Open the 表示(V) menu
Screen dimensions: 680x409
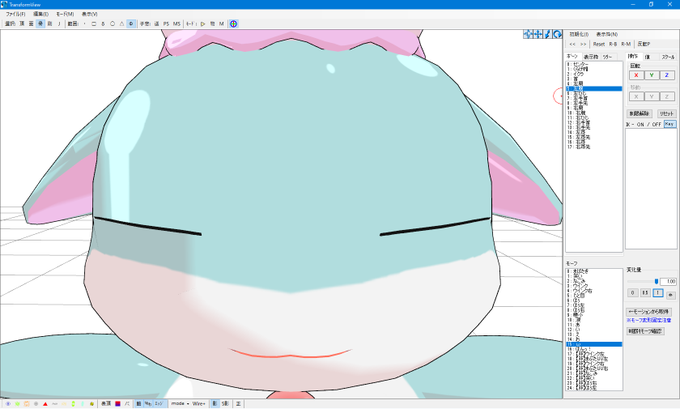89,14
